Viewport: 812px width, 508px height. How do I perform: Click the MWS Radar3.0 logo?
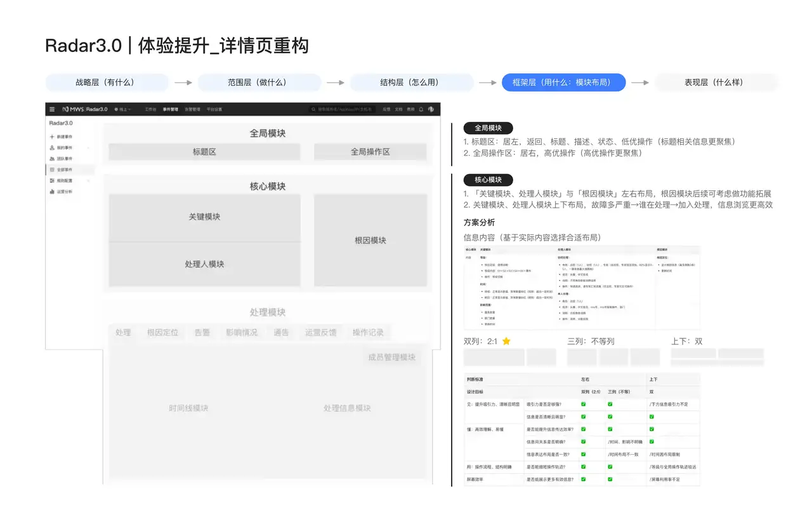coord(85,109)
